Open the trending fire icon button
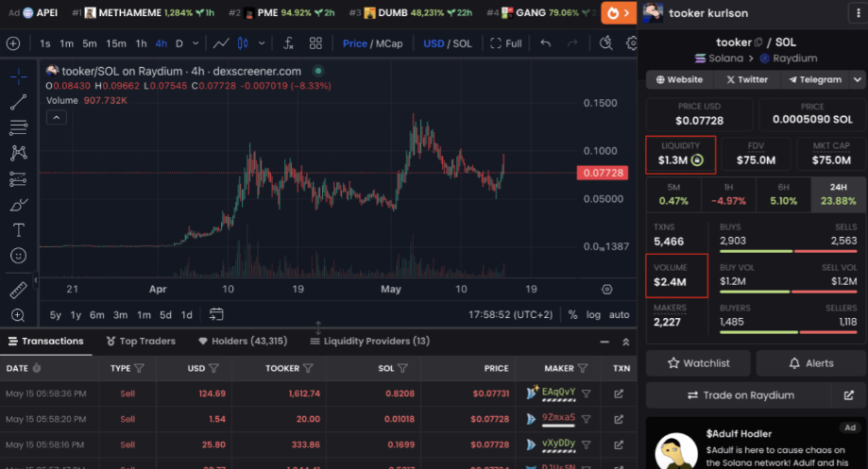Image resolution: width=868 pixels, height=469 pixels. [x=619, y=12]
